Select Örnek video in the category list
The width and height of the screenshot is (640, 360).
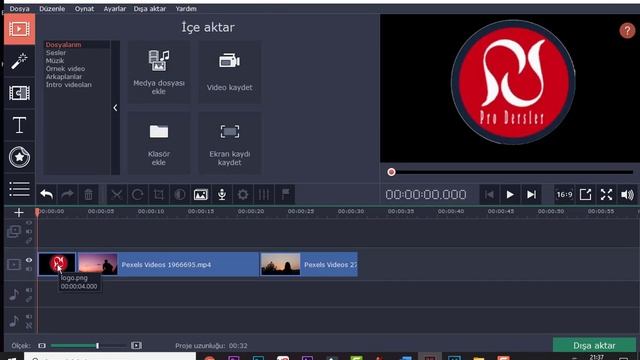(x=65, y=69)
